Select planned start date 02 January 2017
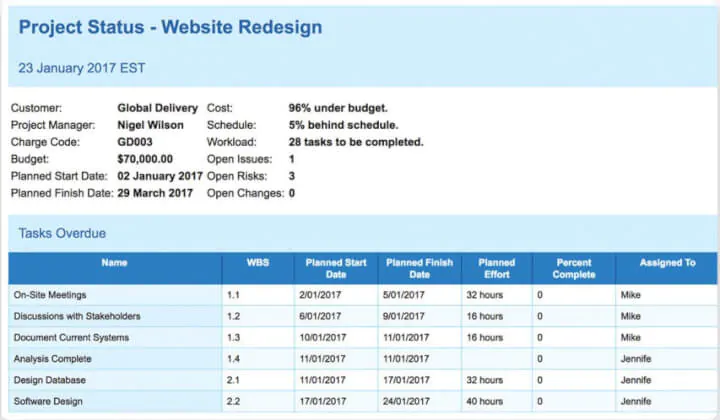 (x=160, y=176)
